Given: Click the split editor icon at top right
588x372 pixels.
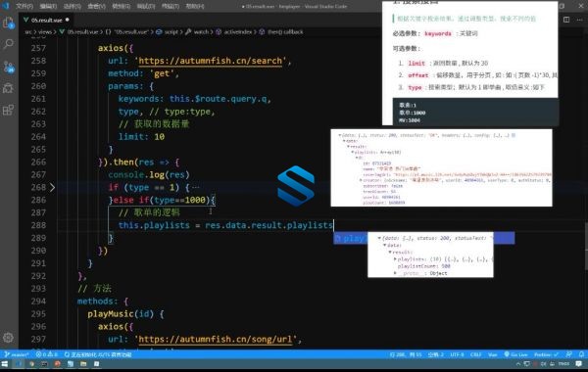Looking at the screenshot, I should coord(566,20).
